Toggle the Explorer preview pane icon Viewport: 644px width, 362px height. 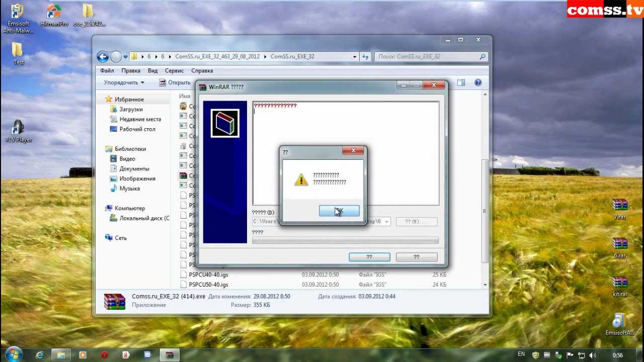pos(461,82)
